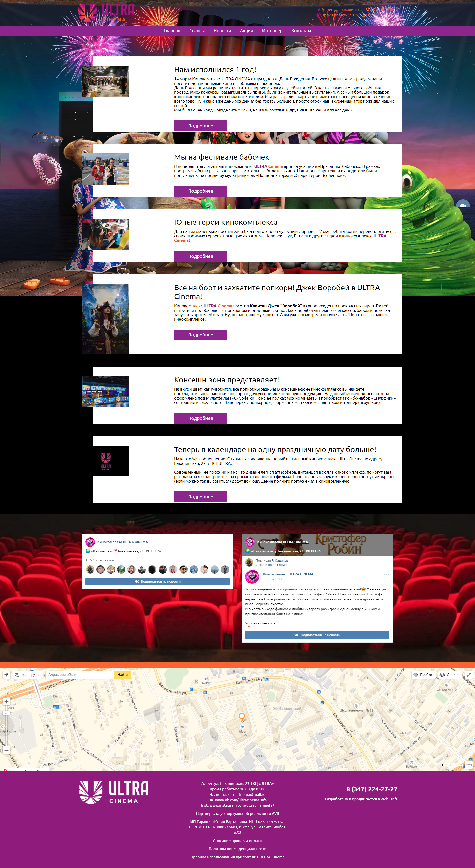Zoom out with the map minus button
This screenshot has width=475, height=868.
[6, 750]
